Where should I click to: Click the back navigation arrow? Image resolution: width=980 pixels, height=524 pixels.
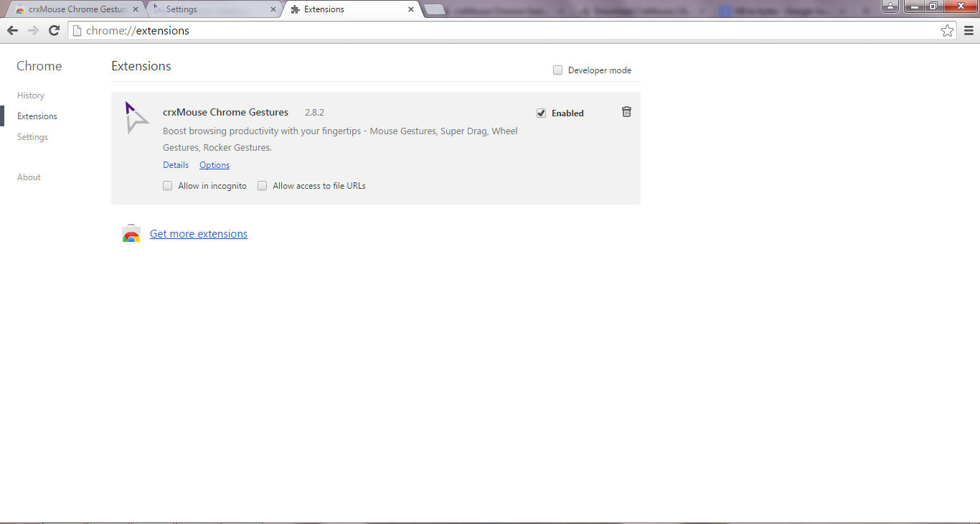[12, 30]
